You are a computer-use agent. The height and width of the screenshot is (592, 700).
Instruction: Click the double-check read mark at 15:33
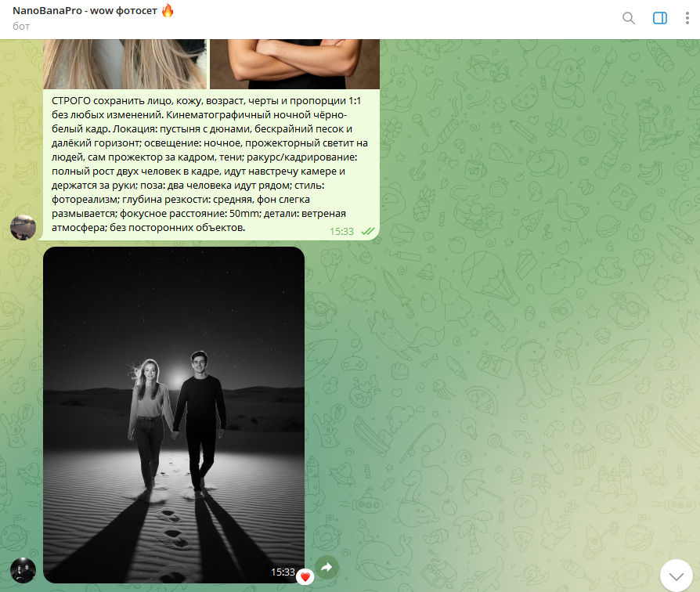click(368, 231)
